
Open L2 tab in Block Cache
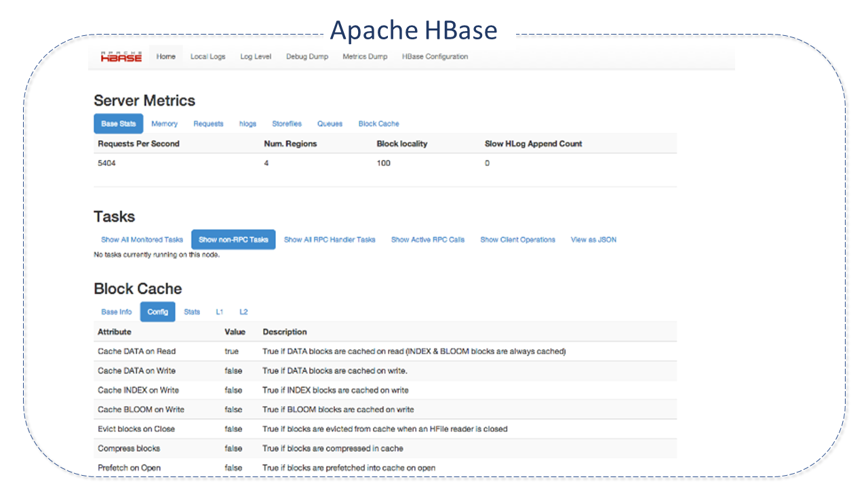point(243,312)
